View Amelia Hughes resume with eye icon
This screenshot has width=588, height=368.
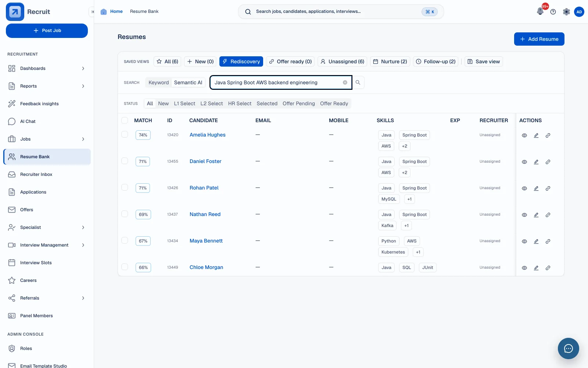(x=524, y=135)
